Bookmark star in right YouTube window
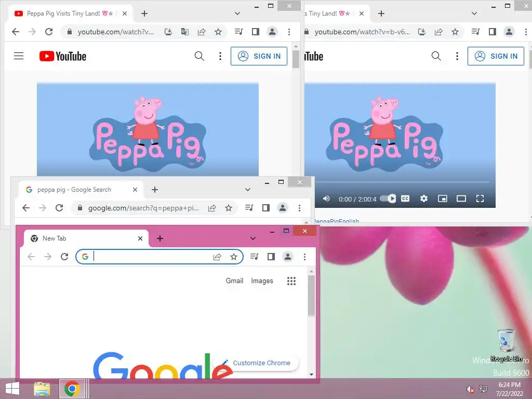Viewport: 532px width, 399px height. pyautogui.click(x=455, y=32)
